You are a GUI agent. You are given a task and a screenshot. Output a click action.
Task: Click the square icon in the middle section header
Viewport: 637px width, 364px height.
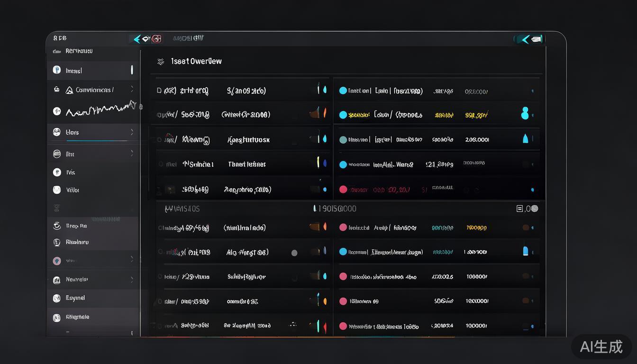pos(519,209)
